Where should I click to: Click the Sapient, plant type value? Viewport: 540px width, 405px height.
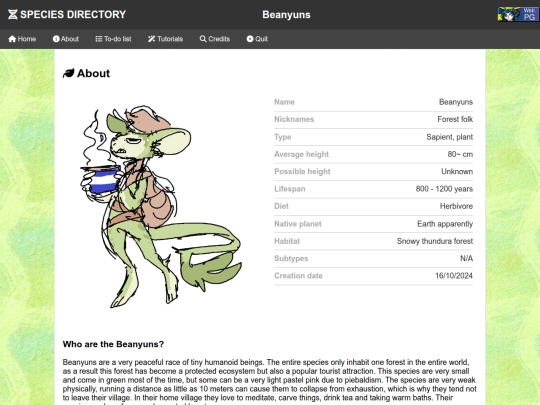(449, 137)
